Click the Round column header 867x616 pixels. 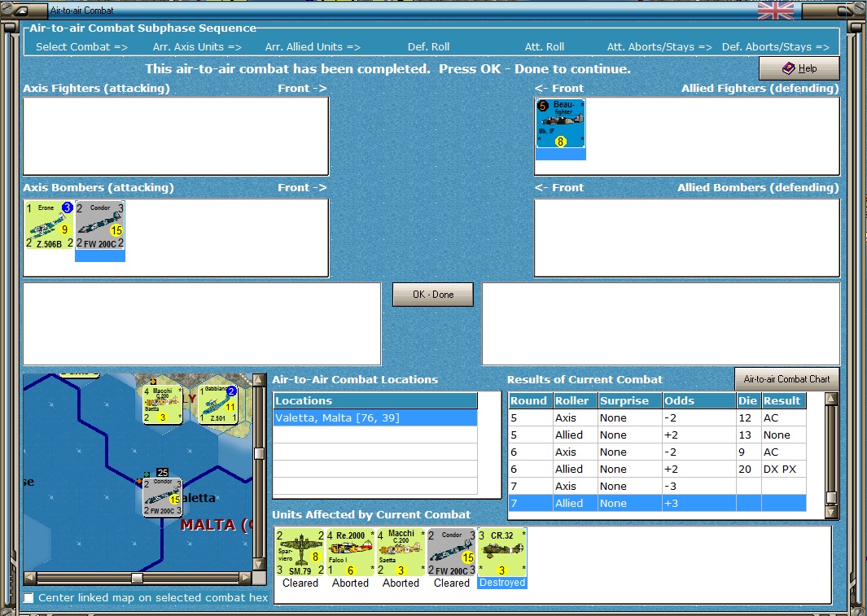pos(531,400)
